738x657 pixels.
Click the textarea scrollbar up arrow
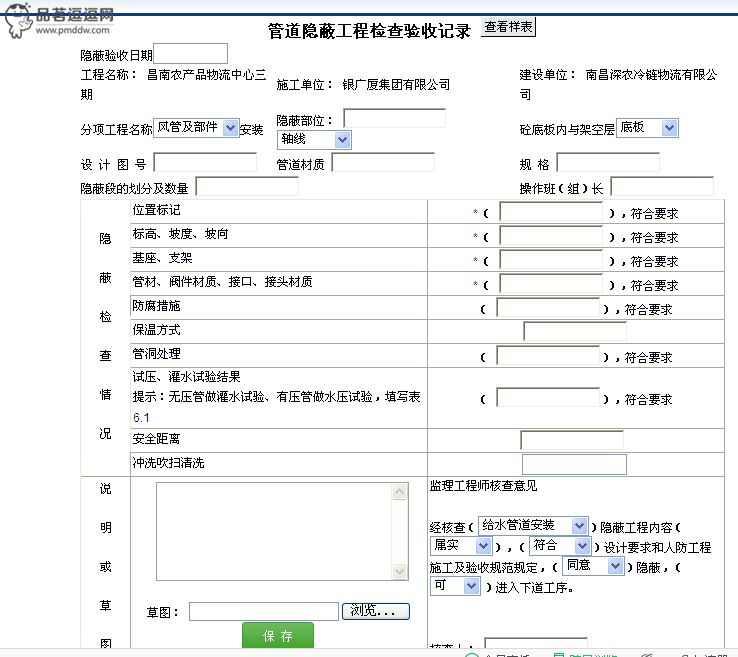[400, 491]
